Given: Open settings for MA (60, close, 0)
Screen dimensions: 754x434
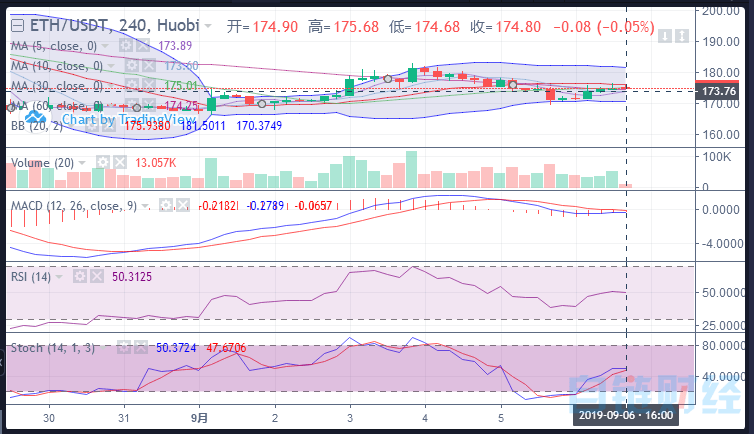Looking at the screenshot, I should pyautogui.click(x=132, y=106).
